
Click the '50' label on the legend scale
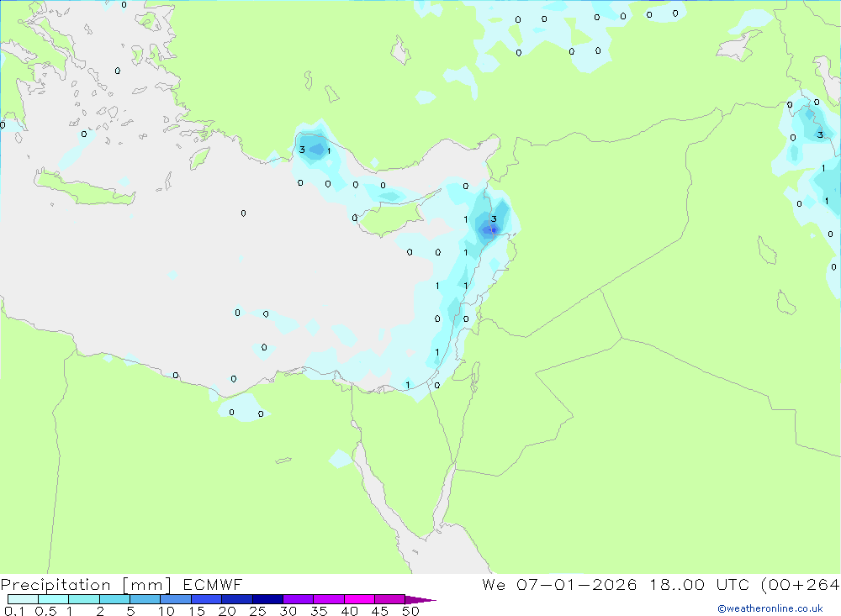[410, 612]
